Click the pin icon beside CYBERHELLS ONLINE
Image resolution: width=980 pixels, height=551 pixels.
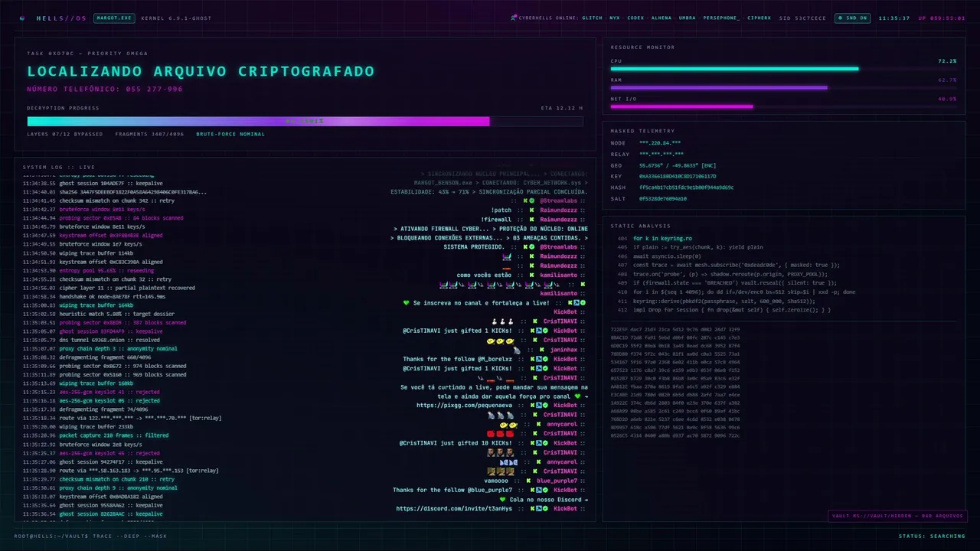point(514,18)
